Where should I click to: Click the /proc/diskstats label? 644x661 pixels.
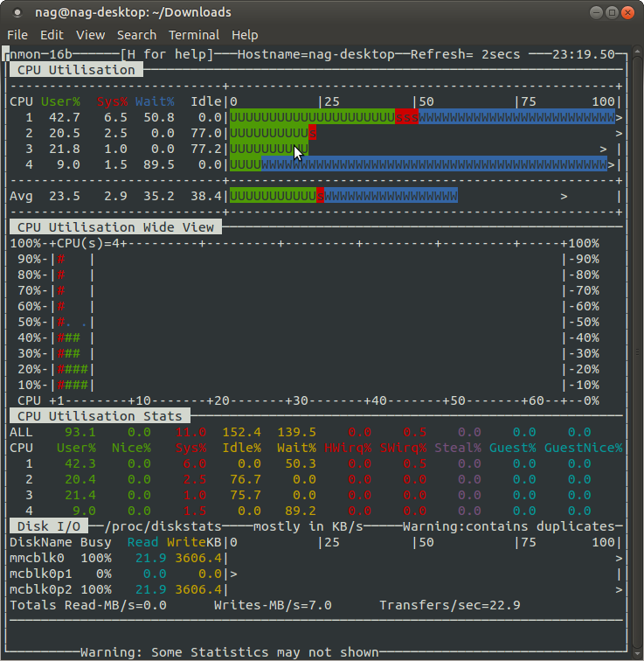point(163,526)
